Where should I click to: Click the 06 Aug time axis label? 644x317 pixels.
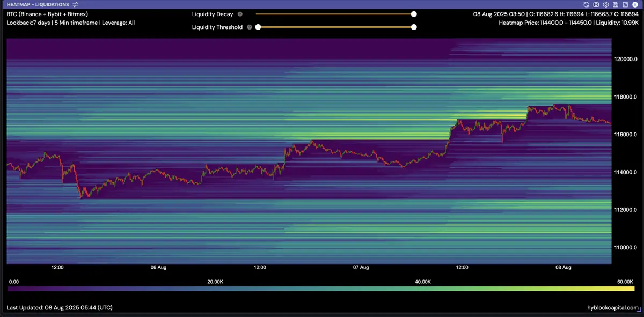pyautogui.click(x=158, y=267)
